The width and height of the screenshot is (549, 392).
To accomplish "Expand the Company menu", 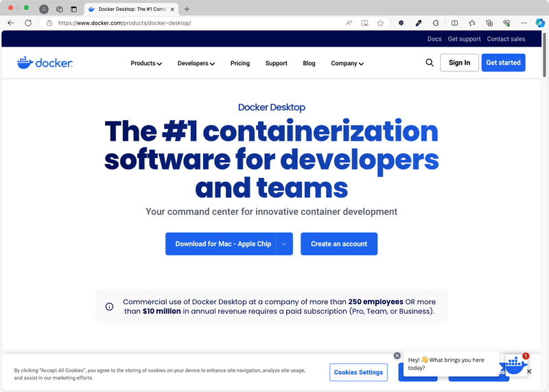I will click(x=347, y=63).
